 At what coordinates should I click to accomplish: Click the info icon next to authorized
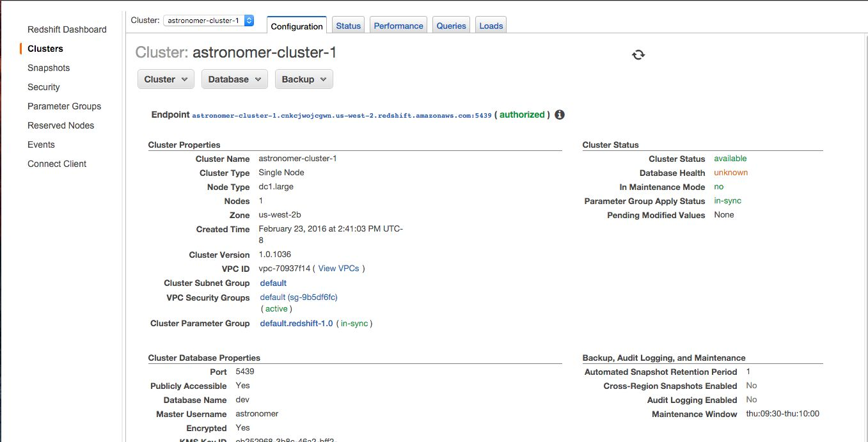560,115
